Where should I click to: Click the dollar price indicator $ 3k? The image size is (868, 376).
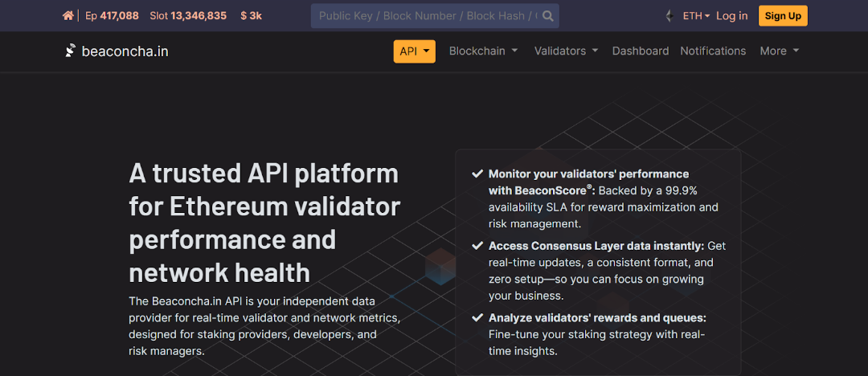(251, 16)
